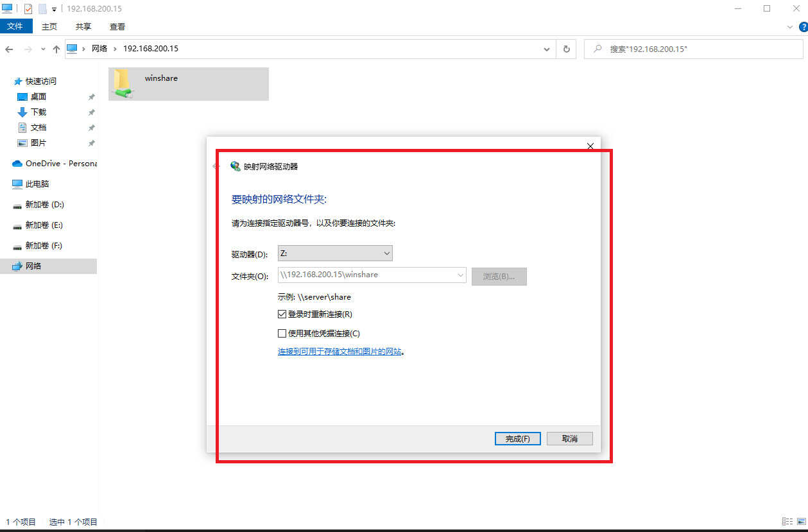This screenshot has height=532, width=808.
Task: Open Explorer help question mark icon
Action: (x=802, y=27)
